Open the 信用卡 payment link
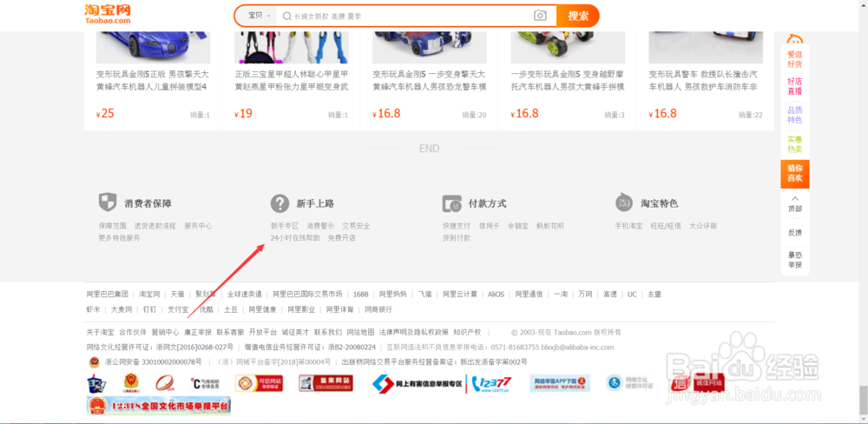The height and width of the screenshot is (424, 868). coord(490,226)
